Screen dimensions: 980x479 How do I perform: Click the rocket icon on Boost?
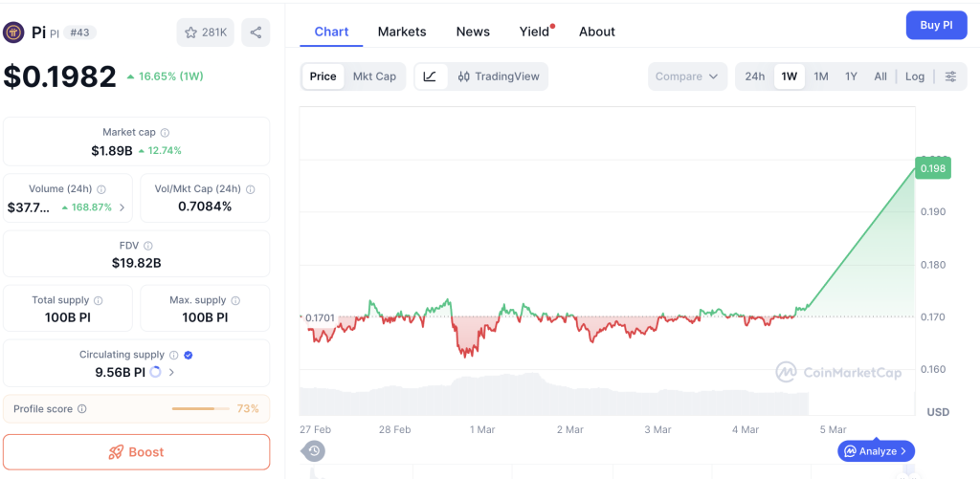point(116,452)
